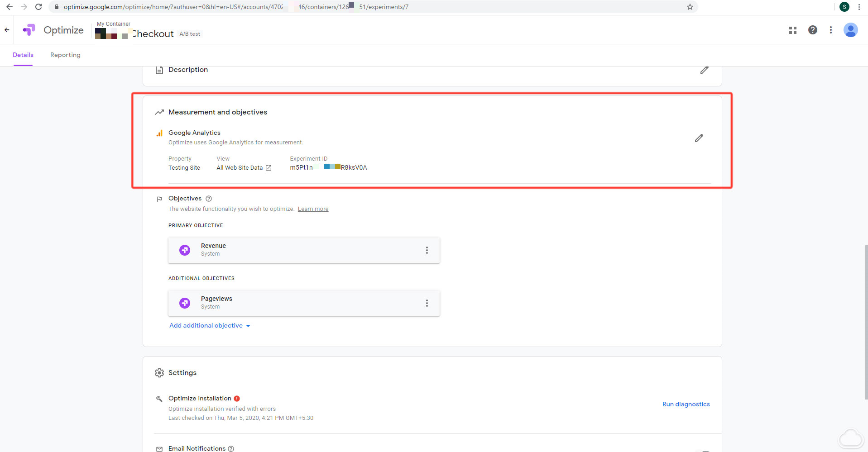The width and height of the screenshot is (868, 452).
Task: Click the user account avatar
Action: (x=850, y=30)
